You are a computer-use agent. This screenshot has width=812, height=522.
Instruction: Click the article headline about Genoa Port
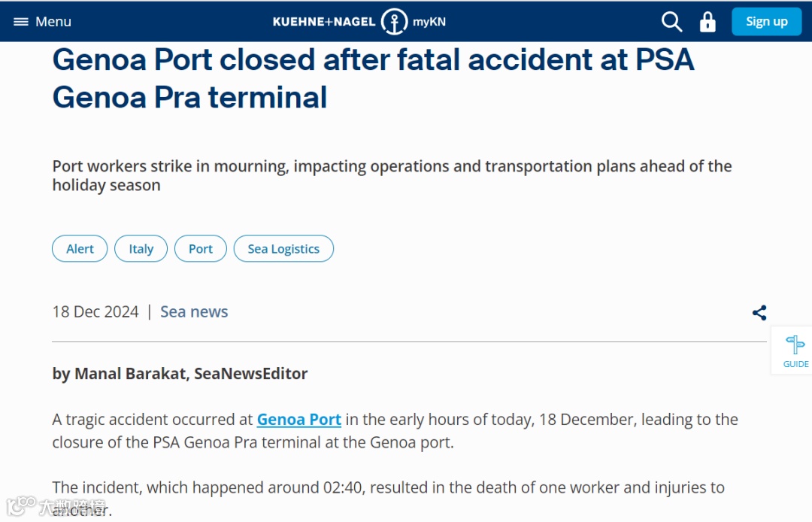tap(373, 78)
